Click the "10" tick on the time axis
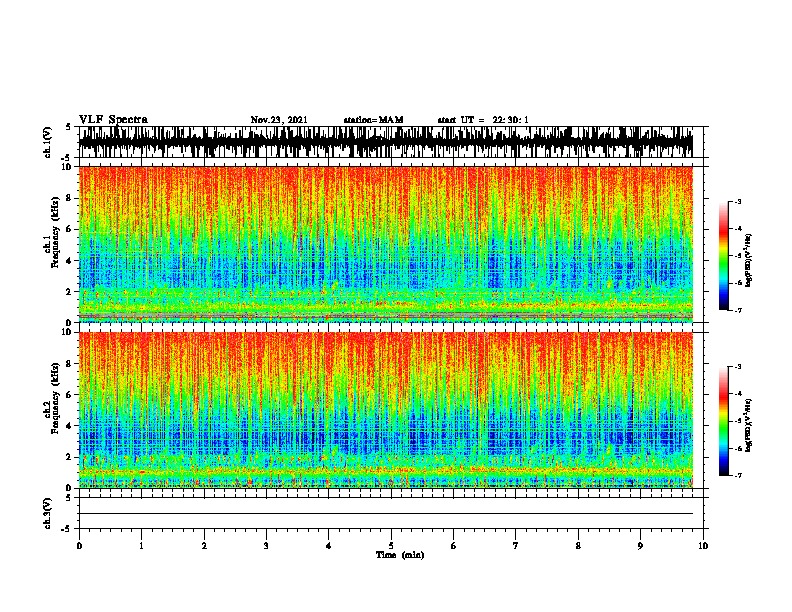 (x=703, y=545)
